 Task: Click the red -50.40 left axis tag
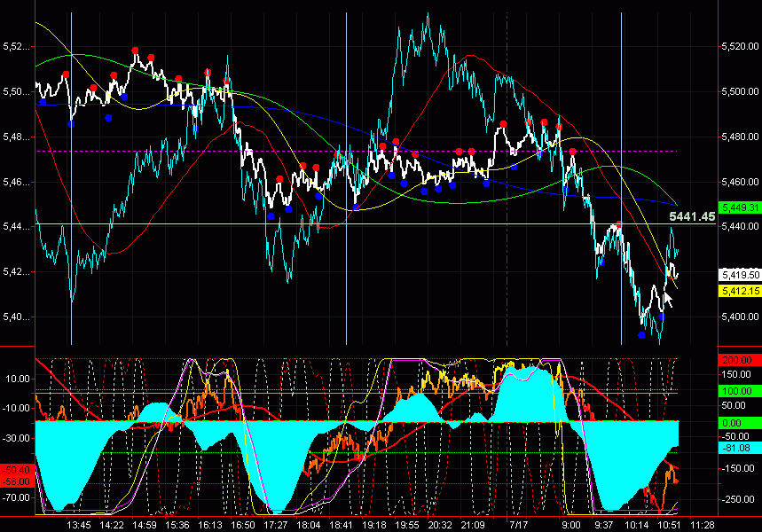(17, 470)
